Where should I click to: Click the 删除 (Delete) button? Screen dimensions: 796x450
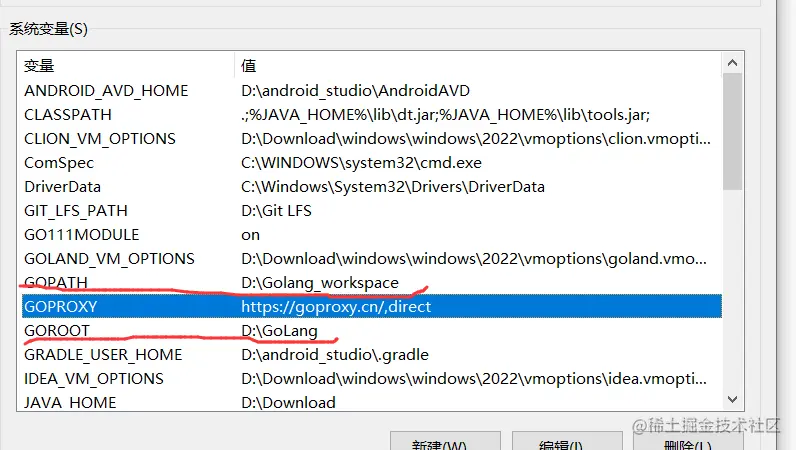point(688,441)
